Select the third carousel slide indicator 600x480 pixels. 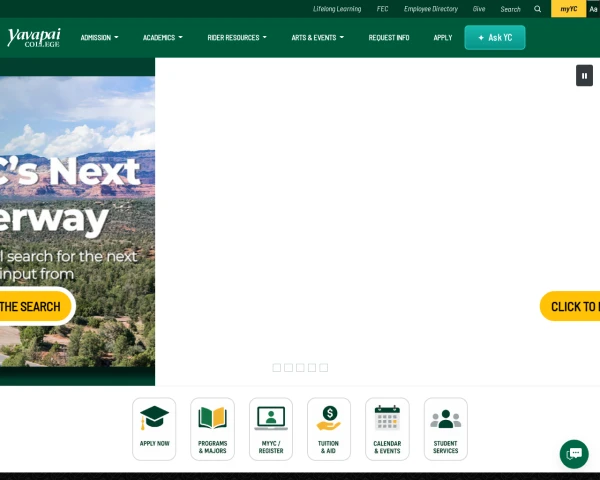300,367
